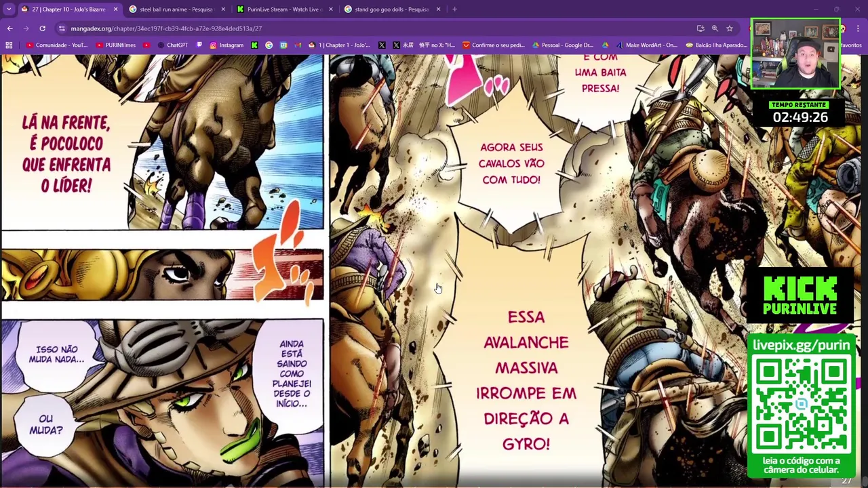Open Make WordArt - Online bookmark
The height and width of the screenshot is (488, 868).
point(646,45)
